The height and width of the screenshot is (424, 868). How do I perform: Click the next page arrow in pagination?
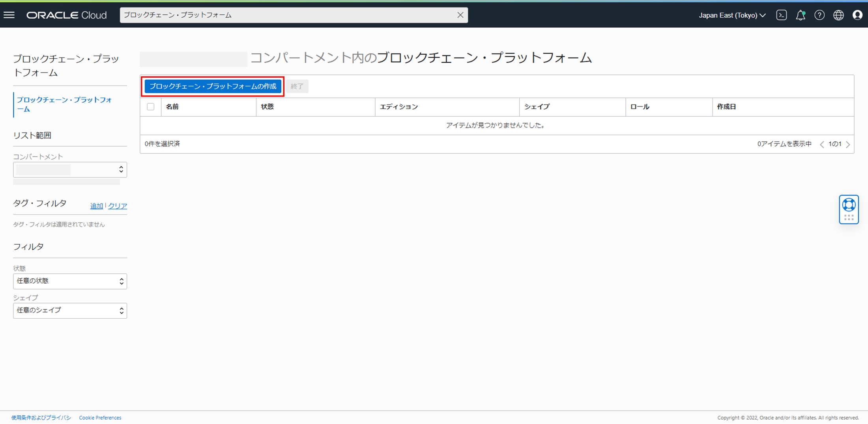pos(848,144)
